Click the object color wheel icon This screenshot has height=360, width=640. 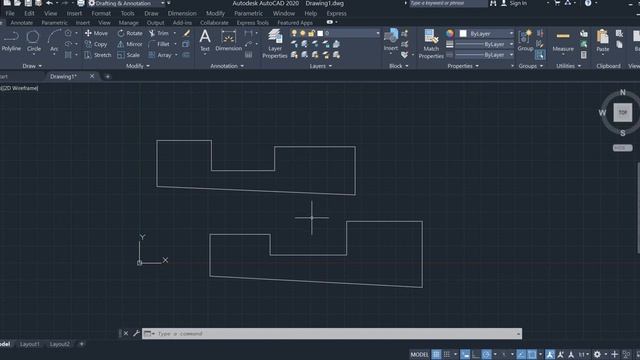pyautogui.click(x=450, y=33)
